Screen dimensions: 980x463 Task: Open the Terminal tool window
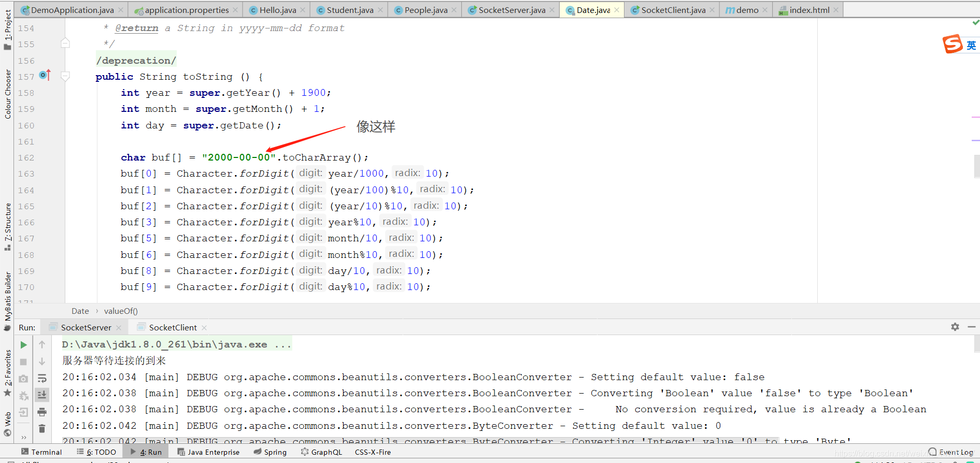click(x=41, y=452)
